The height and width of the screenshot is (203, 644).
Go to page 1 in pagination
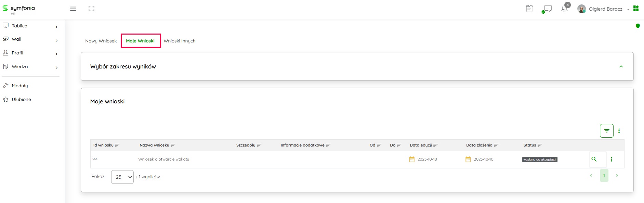604,176
